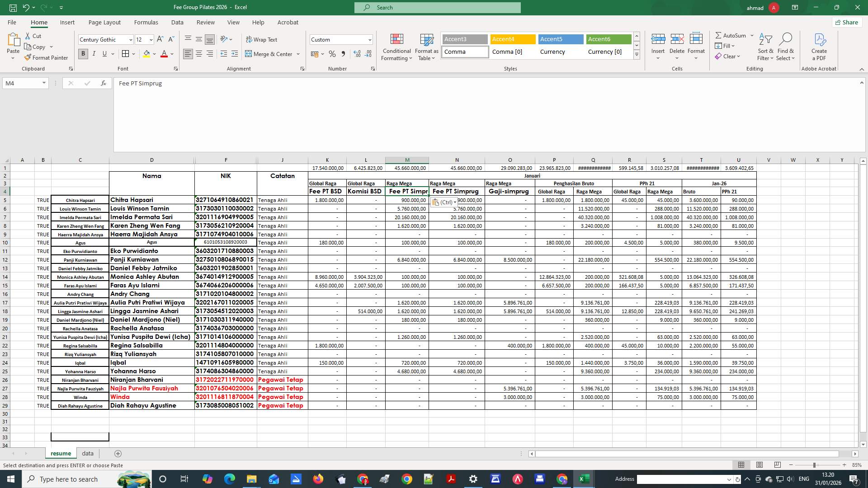
Task: Select the Format Painter tool
Action: tap(47, 57)
